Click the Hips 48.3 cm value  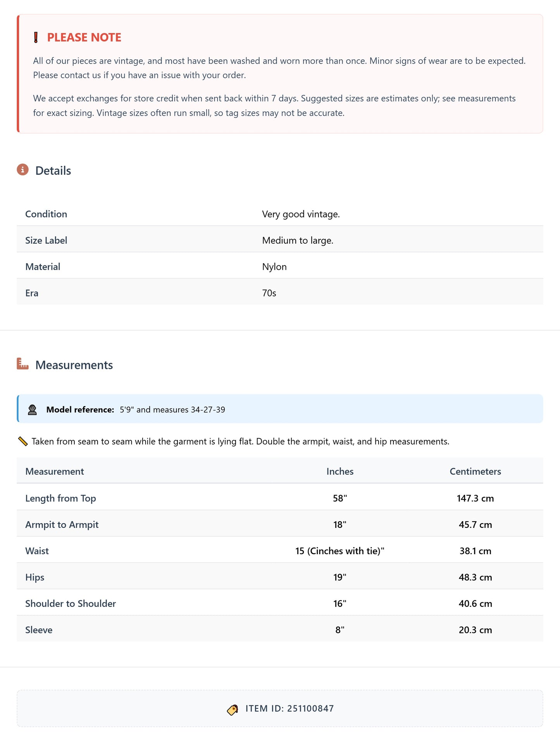tap(475, 577)
